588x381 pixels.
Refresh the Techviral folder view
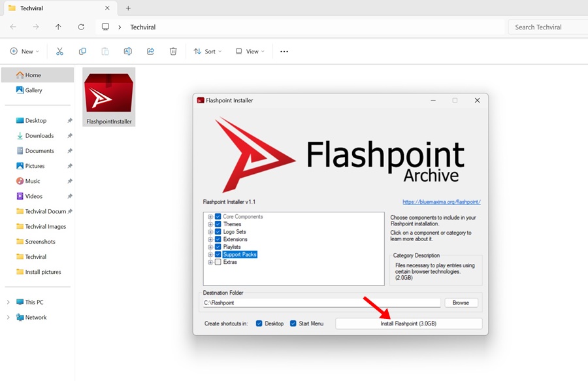[81, 27]
